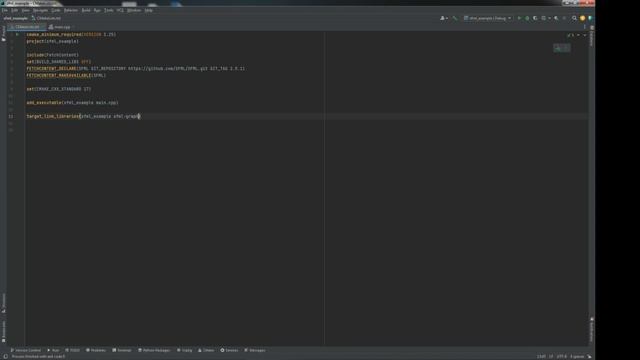Viewport: 640px width, 360px height.
Task: Open the Run tool window
Action: click(53, 350)
